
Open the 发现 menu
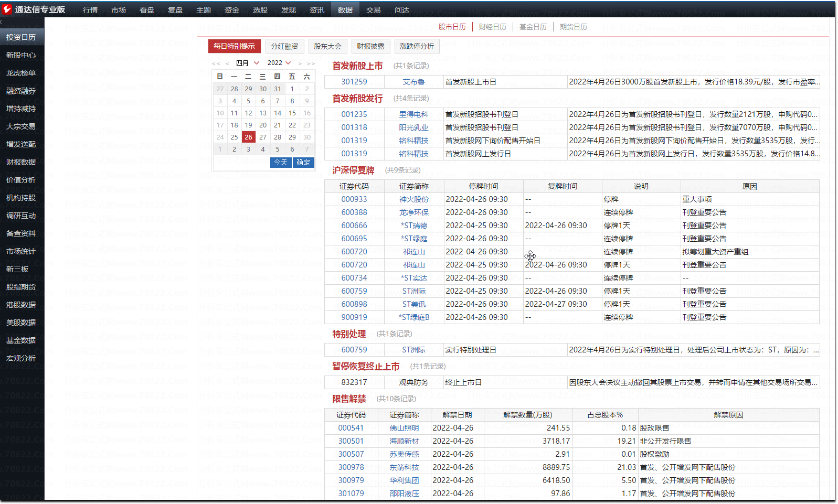point(289,10)
